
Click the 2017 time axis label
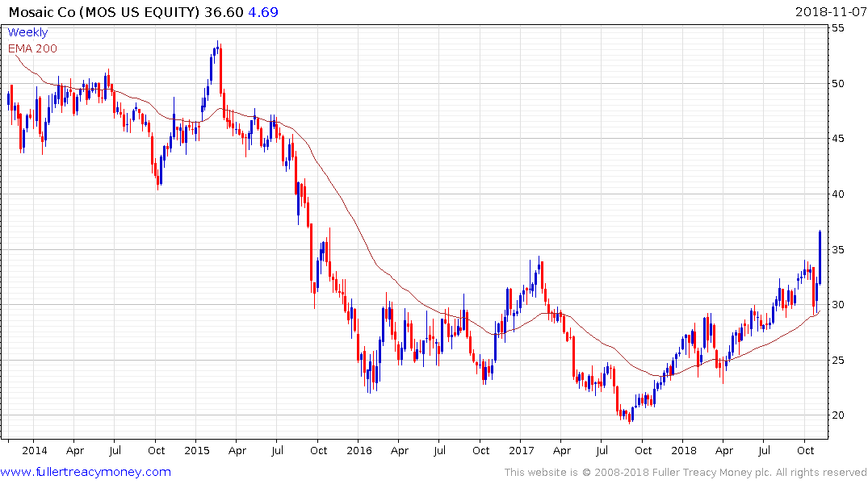tap(521, 450)
